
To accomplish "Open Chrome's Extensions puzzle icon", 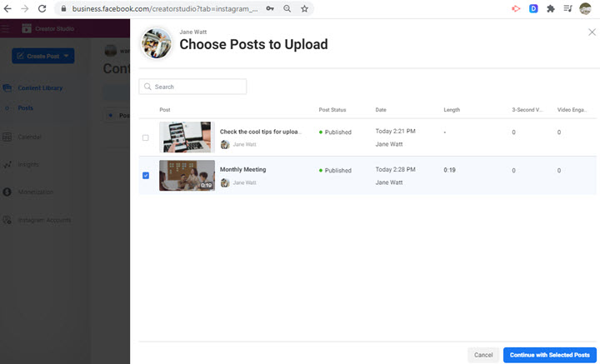I will [551, 8].
